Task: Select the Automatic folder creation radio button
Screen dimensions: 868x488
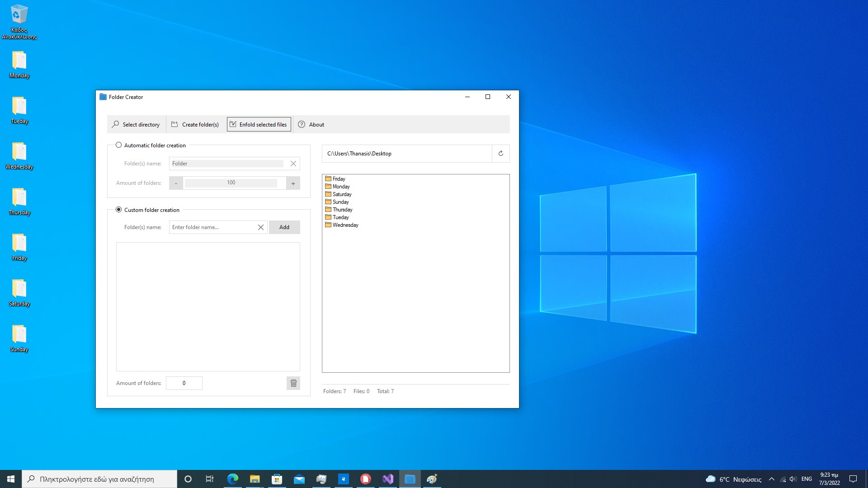Action: [x=119, y=145]
